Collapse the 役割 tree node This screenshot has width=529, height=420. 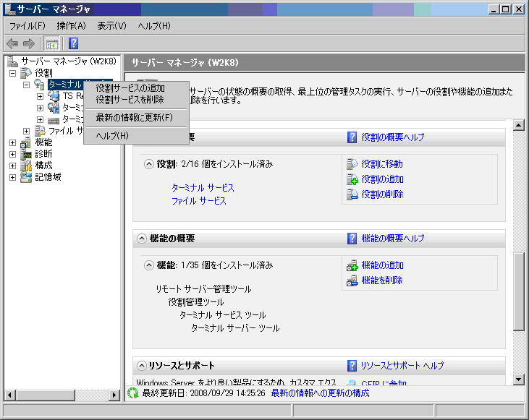pos(12,73)
